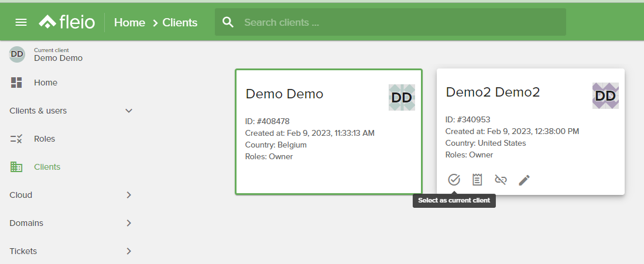Open Clients breadcrumb link

(180, 22)
